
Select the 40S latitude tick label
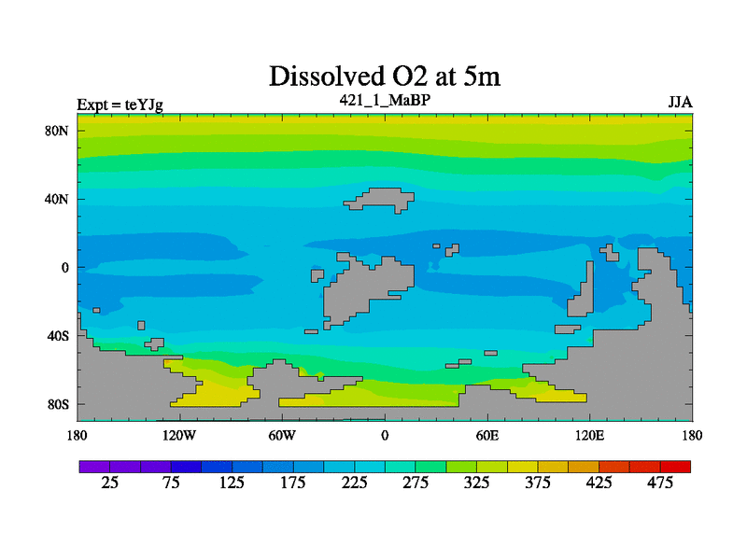point(58,336)
